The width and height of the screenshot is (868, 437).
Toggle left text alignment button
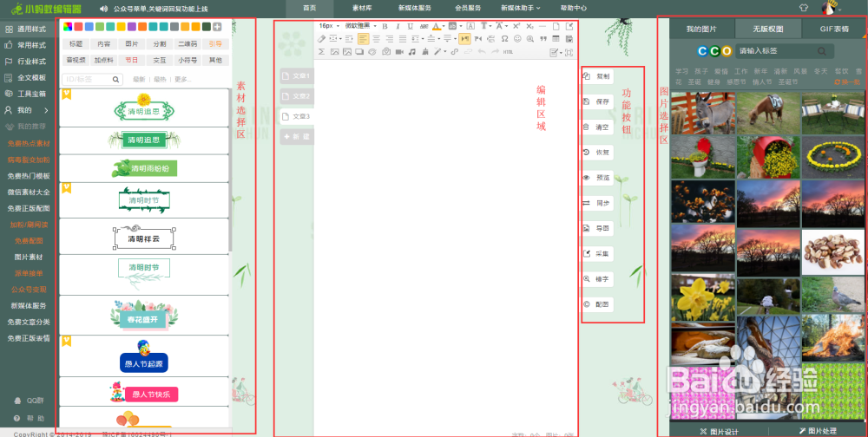363,39
